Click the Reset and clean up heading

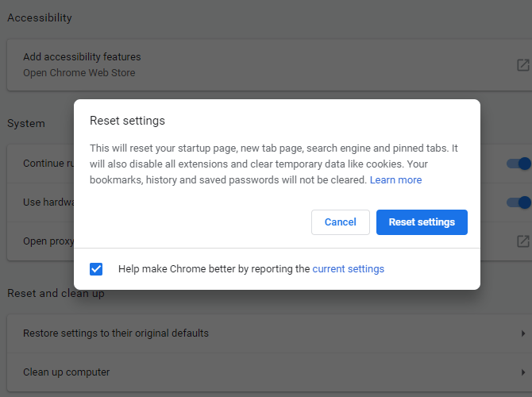(x=56, y=294)
